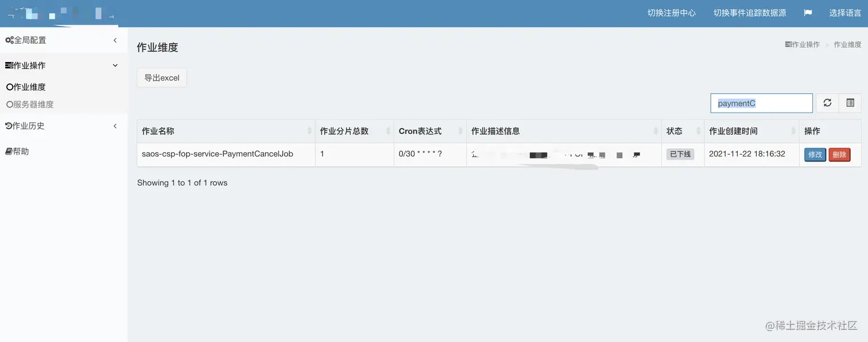The width and height of the screenshot is (868, 342).
Task: Select 作业维度 in the sidebar
Action: click(x=26, y=87)
